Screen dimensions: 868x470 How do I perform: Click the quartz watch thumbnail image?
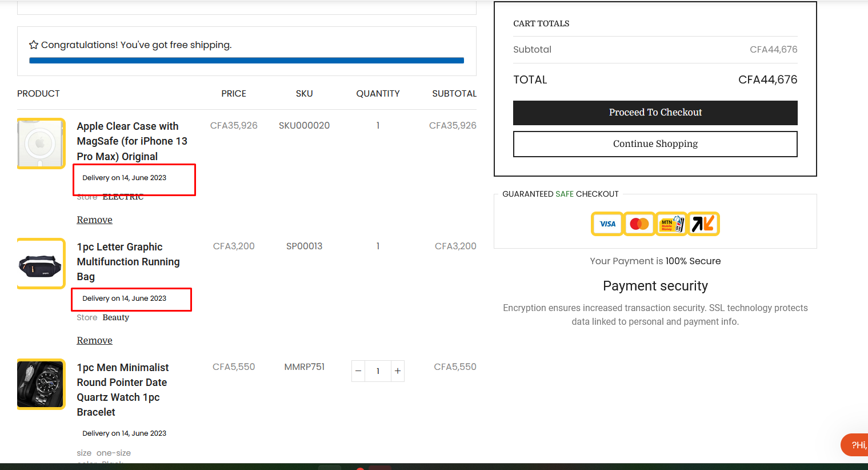tap(41, 384)
